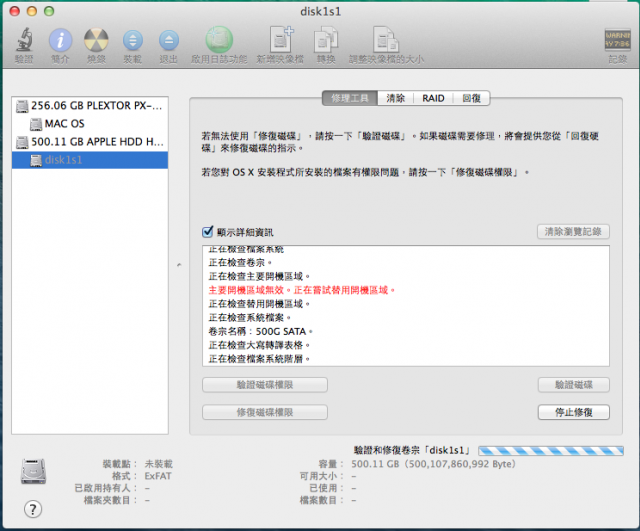Click New Image (新增映像檔) toolbar icon
Screen dimensions: 640x531
[281, 40]
